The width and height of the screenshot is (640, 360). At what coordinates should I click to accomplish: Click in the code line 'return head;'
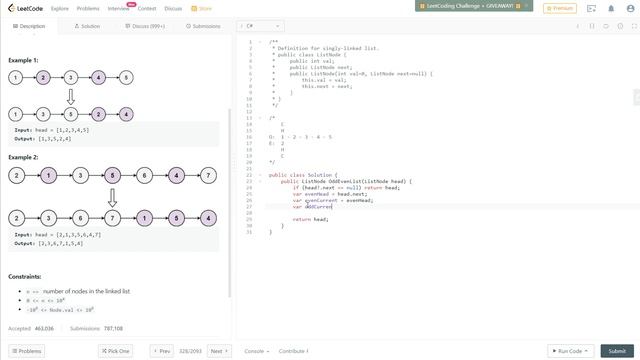tap(310, 220)
